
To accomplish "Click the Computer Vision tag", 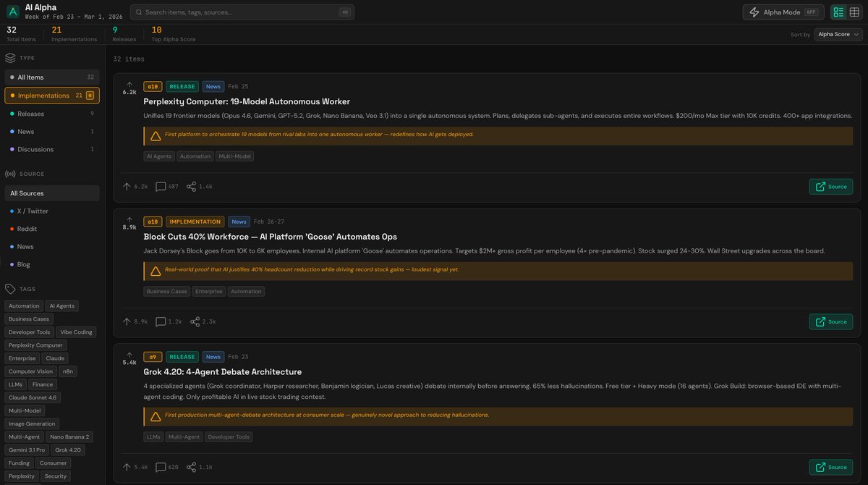I will (31, 371).
